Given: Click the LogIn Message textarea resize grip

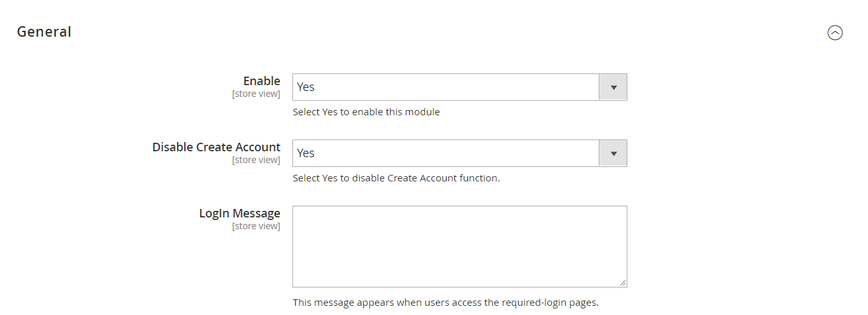Looking at the screenshot, I should tap(623, 283).
